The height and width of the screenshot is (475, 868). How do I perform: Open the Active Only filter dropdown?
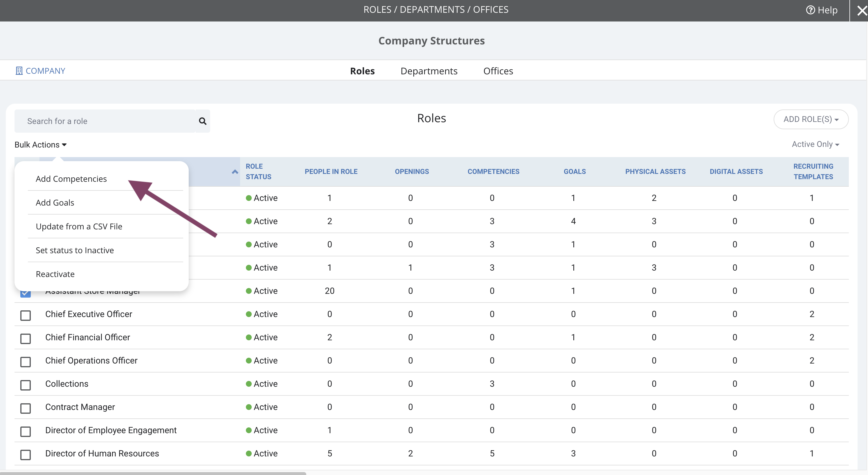coord(815,144)
